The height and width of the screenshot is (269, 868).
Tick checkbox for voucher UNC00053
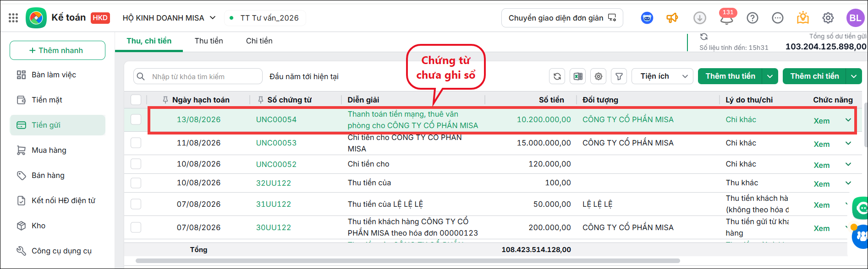(x=136, y=143)
